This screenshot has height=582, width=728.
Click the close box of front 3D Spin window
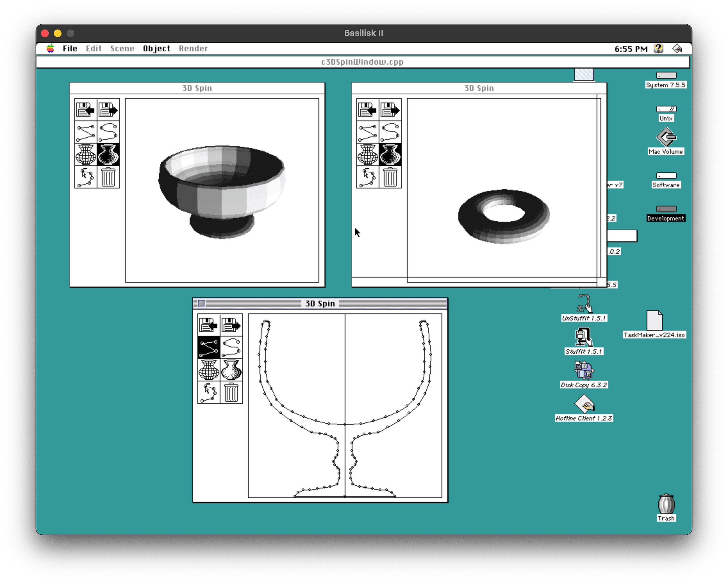tap(202, 303)
